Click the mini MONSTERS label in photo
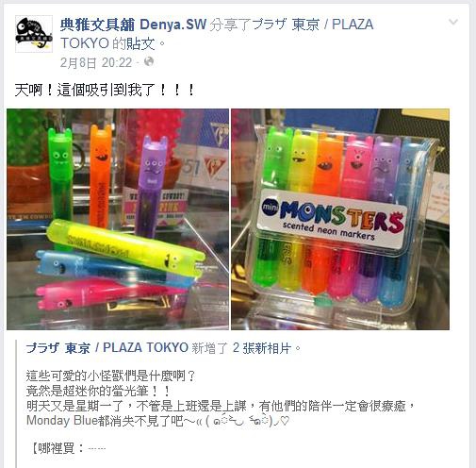The height and width of the screenshot is (468, 476). tap(332, 219)
